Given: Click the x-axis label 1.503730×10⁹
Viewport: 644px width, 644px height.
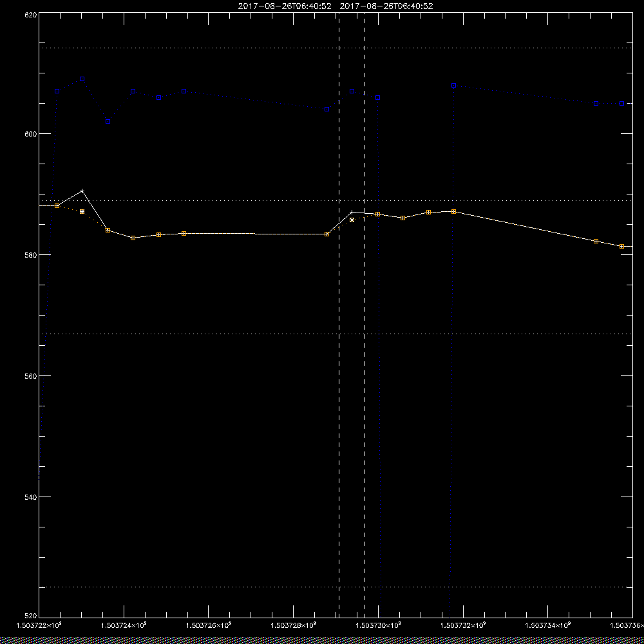Looking at the screenshot, I should [x=378, y=625].
